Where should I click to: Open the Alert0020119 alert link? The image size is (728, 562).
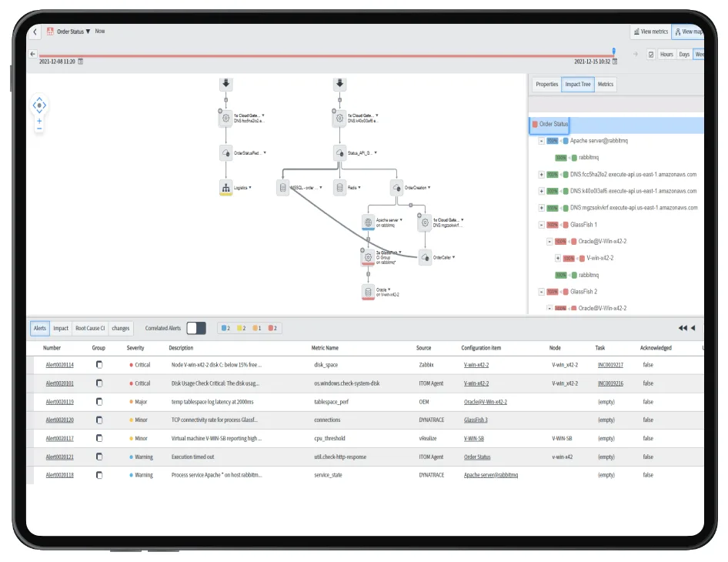(x=59, y=402)
